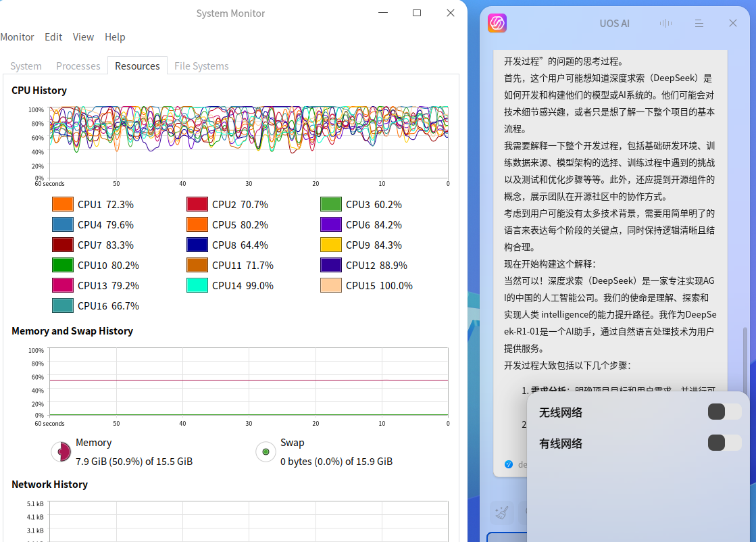This screenshot has width=756, height=542.
Task: Click the CPU10 green color swatch
Action: pyautogui.click(x=63, y=265)
